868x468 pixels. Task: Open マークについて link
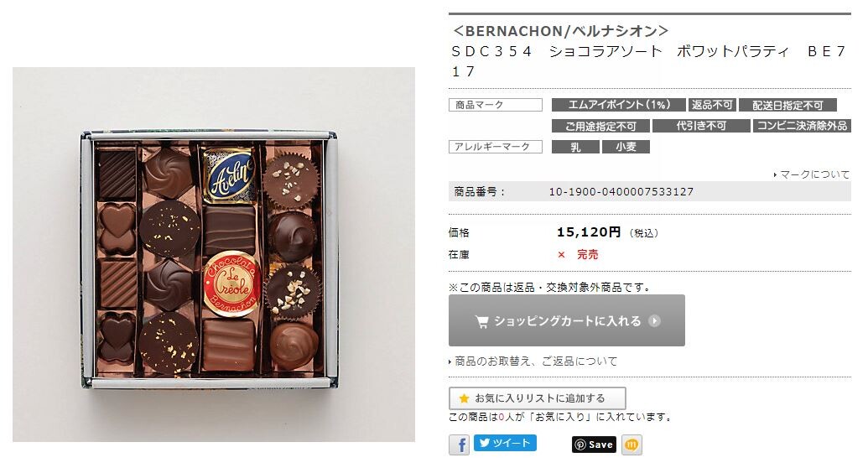coord(812,174)
